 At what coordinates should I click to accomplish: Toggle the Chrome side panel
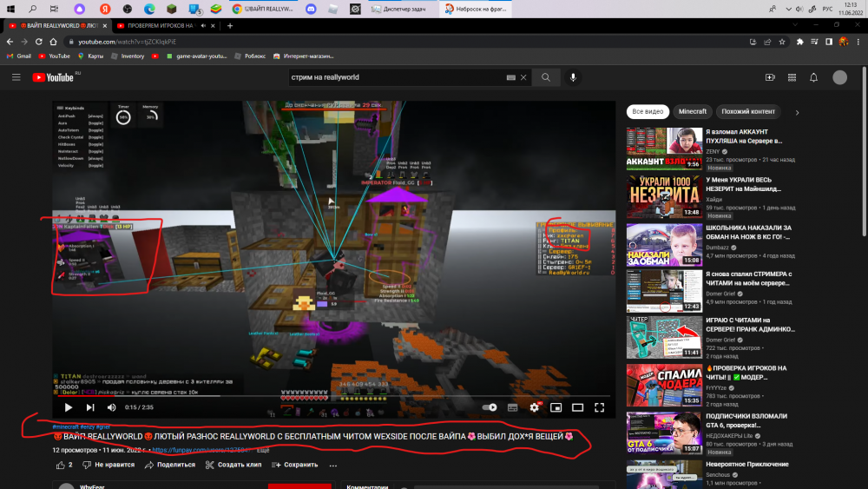click(x=829, y=42)
